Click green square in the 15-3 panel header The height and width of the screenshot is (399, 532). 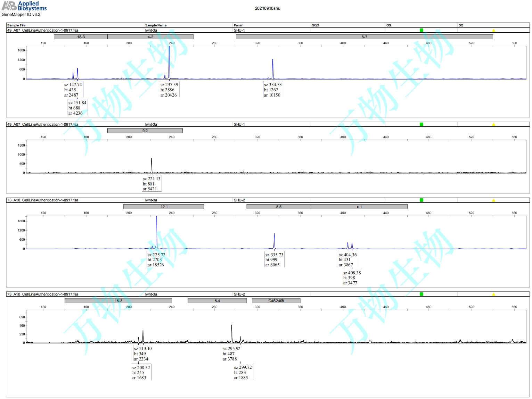[x=421, y=294]
